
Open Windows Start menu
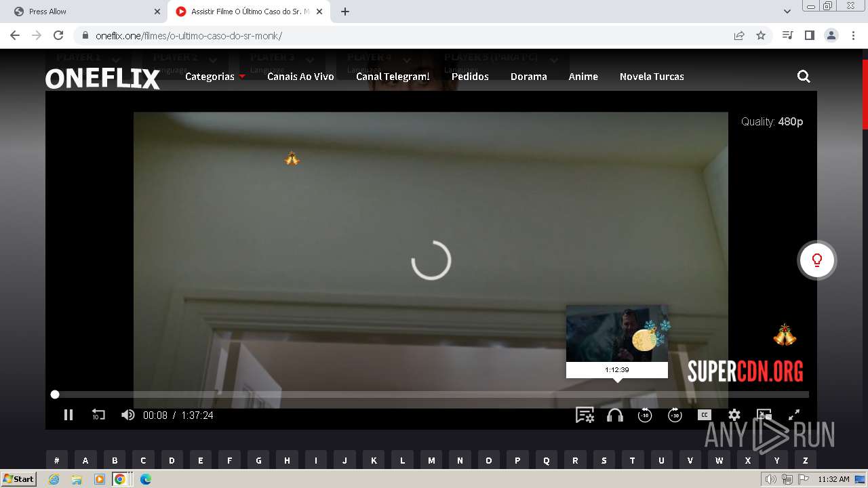coord(18,479)
